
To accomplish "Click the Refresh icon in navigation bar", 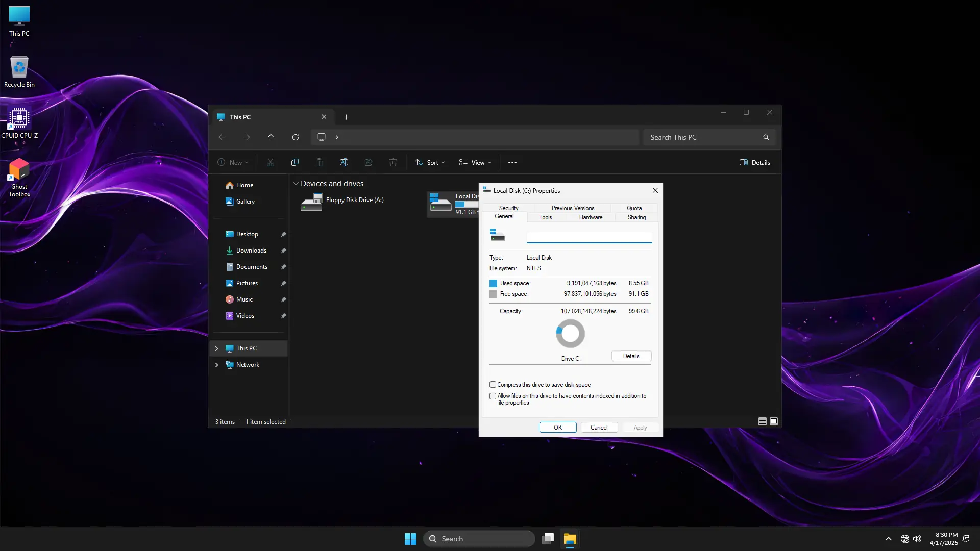I will coord(295,137).
